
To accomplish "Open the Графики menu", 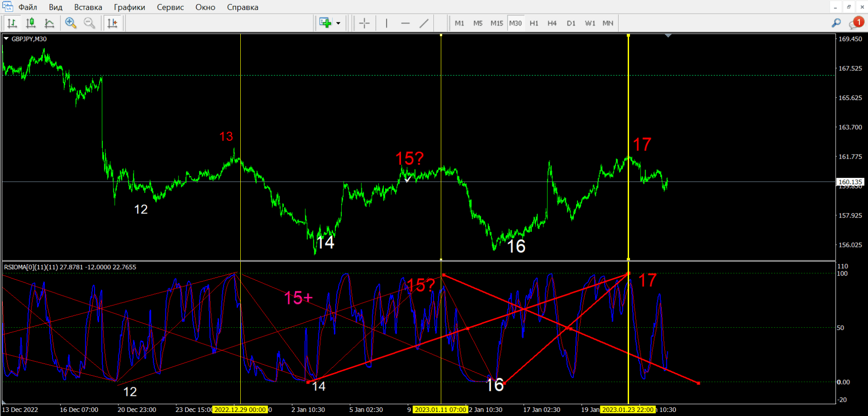I will [x=130, y=7].
